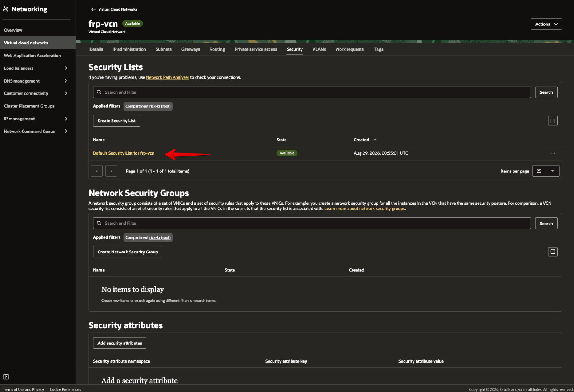
Task: Open the Actions dropdown menu
Action: (x=546, y=24)
